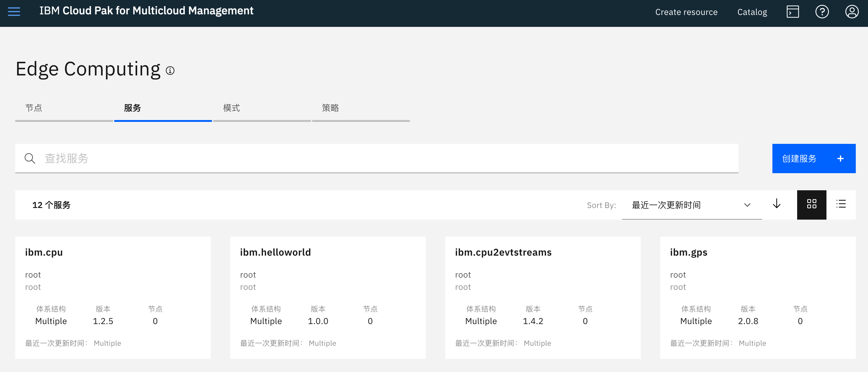Go to the 策略 tab

360,109
